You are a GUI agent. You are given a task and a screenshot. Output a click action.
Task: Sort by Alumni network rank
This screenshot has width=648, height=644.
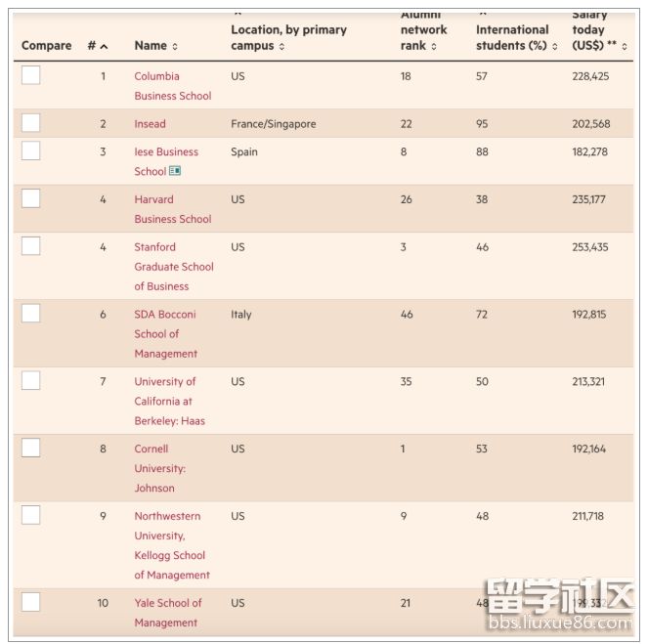pyautogui.click(x=434, y=46)
